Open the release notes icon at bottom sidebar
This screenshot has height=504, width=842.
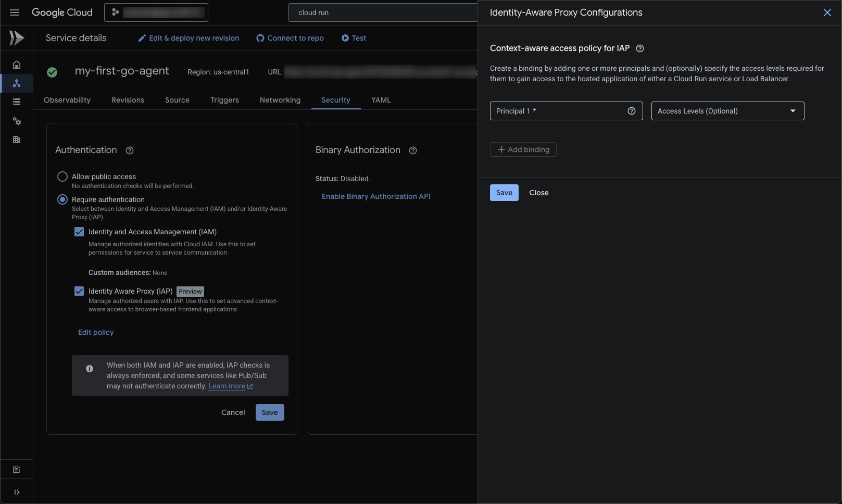coord(16,469)
